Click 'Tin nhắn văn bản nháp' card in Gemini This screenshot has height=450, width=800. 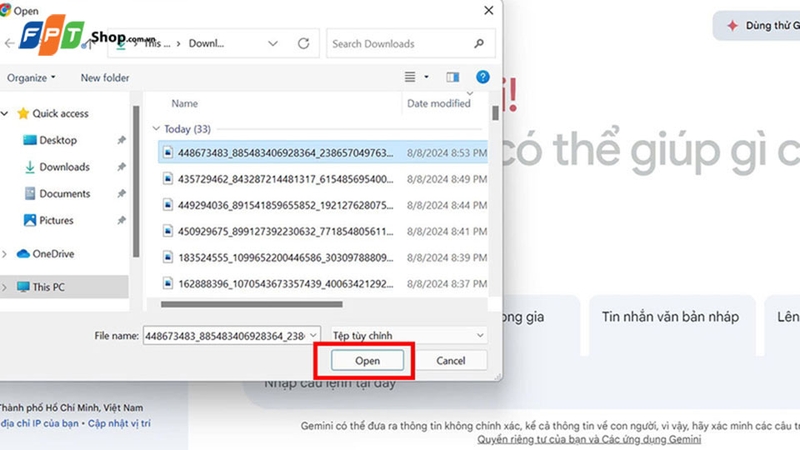[x=671, y=324]
